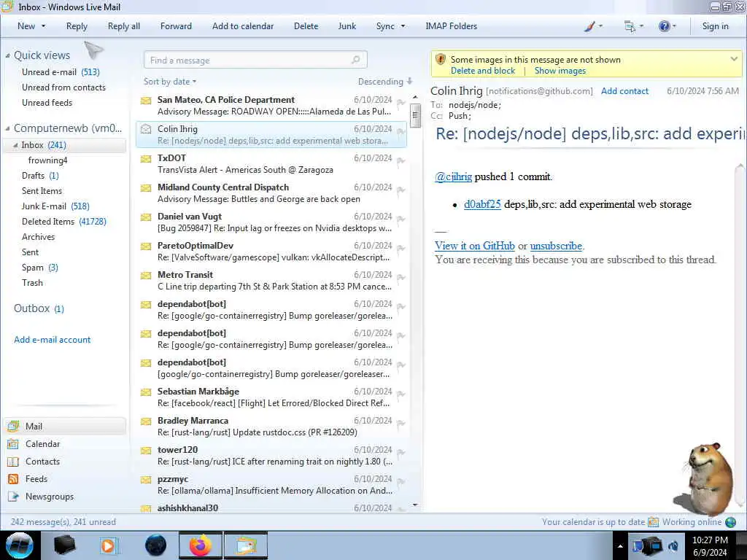Screen dimensions: 747x560
Task: Open the Mail section icon
Action: (13, 426)
